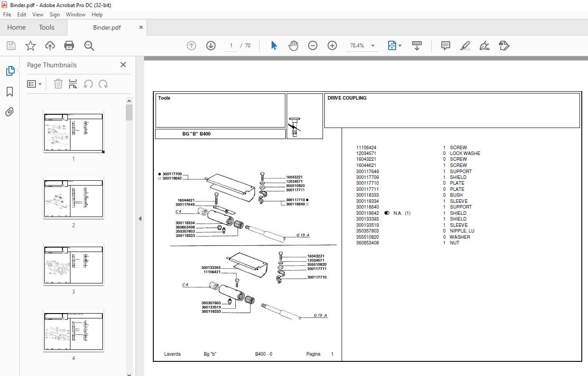
Task: Select the Highlight text pen tool
Action: (465, 46)
